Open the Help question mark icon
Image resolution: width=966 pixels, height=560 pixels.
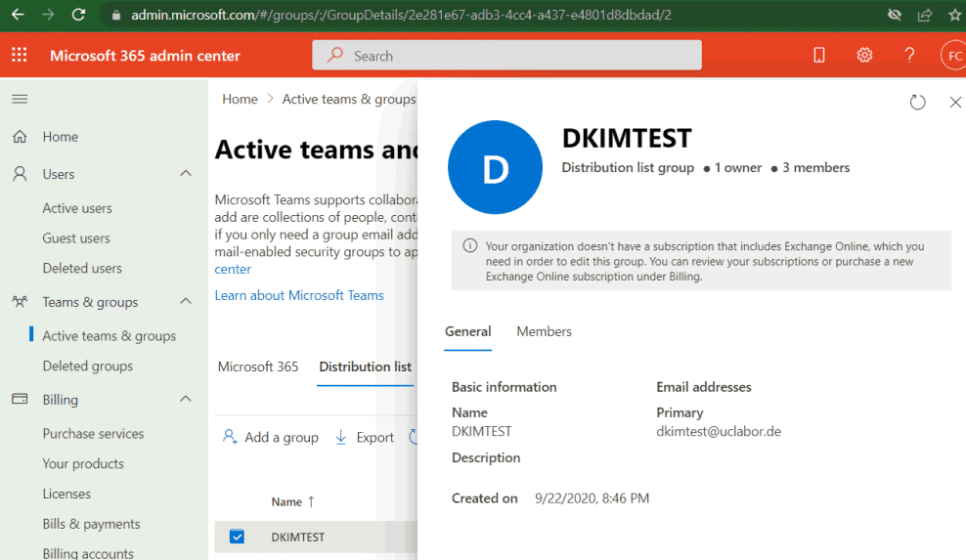coord(909,56)
